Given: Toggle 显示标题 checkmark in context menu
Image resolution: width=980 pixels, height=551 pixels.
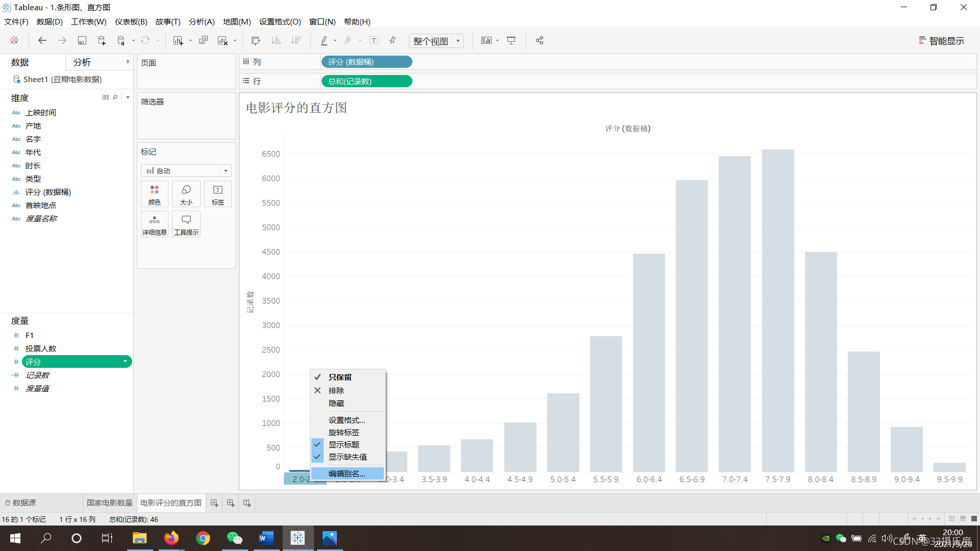Looking at the screenshot, I should (x=344, y=444).
